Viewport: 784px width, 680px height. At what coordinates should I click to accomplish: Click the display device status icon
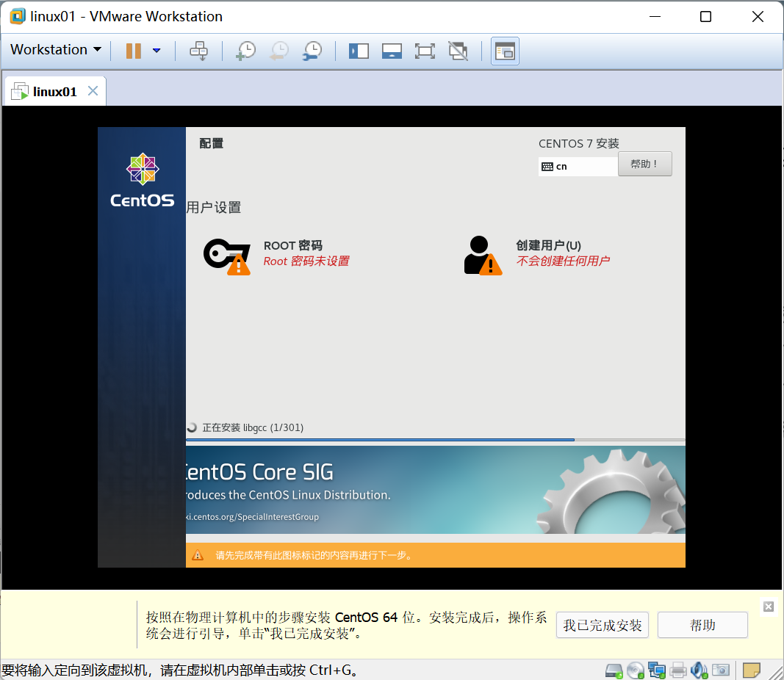721,670
